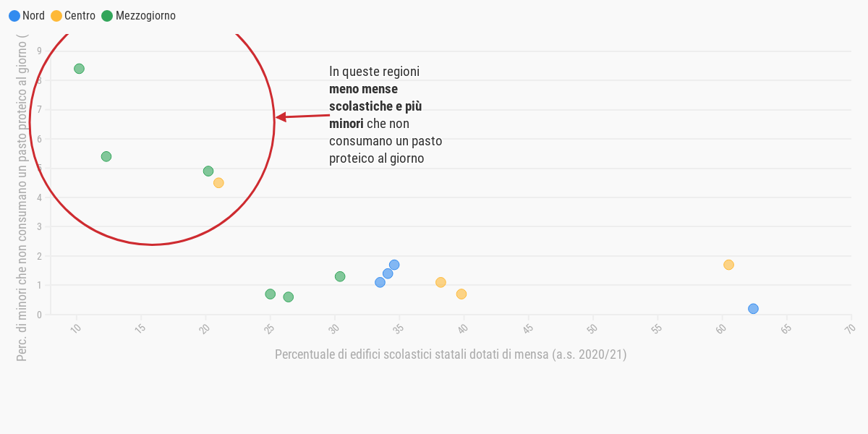Click the blue Nord legend dot

click(x=14, y=16)
